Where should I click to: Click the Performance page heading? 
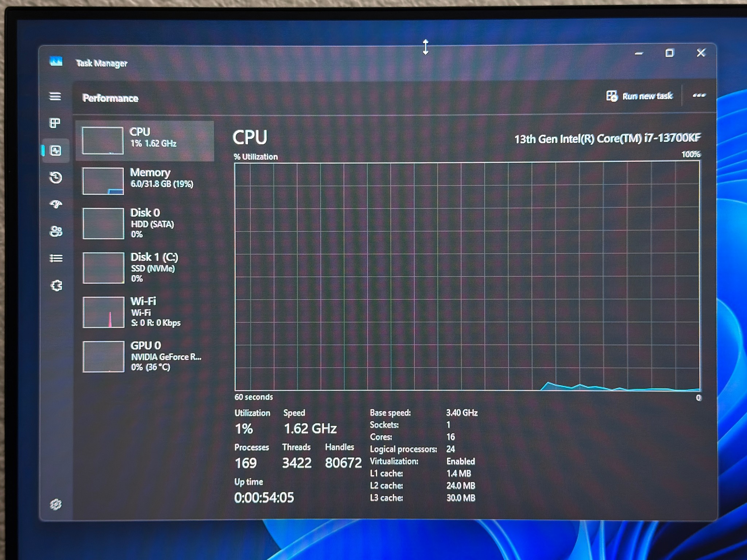[110, 98]
